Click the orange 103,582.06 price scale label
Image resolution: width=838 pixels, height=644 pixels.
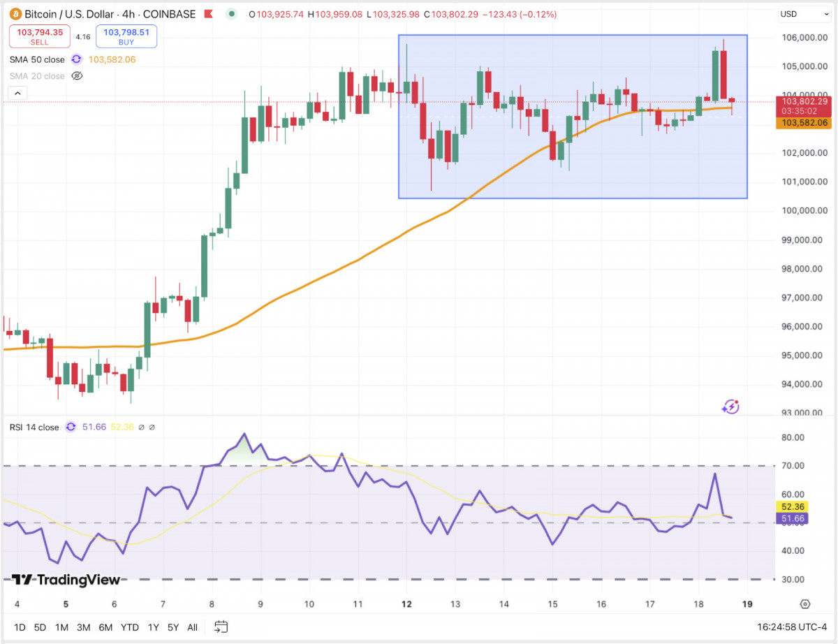804,122
